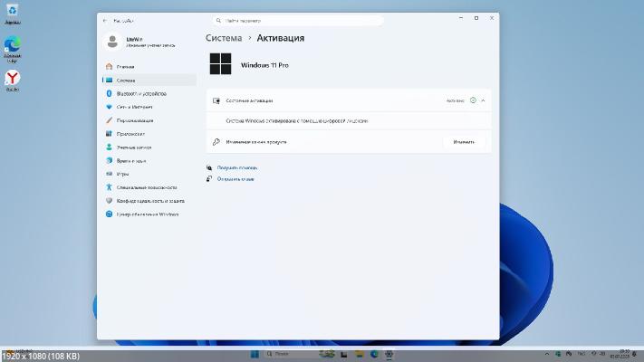Open Конфиденциальность и защита settings
644x362 pixels.
click(x=149, y=201)
